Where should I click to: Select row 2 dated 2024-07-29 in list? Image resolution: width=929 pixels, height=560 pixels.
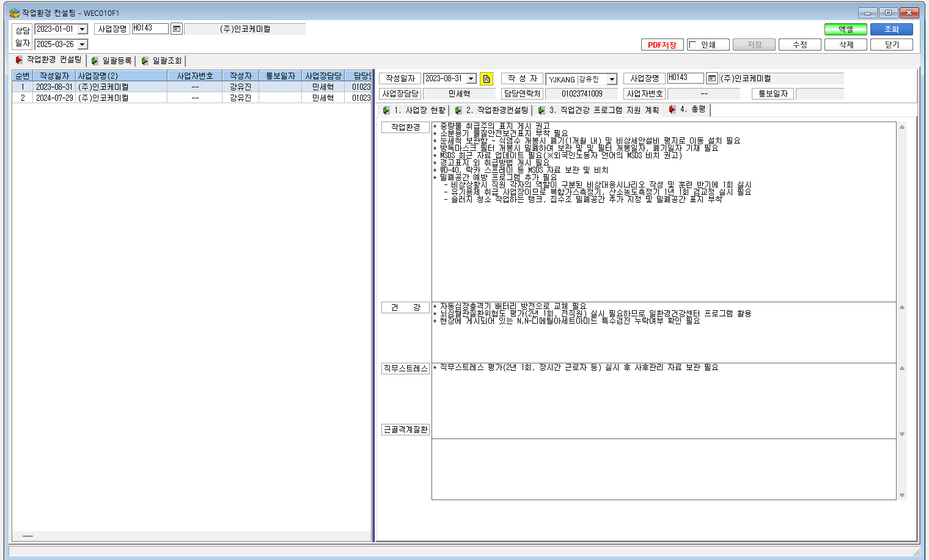pos(192,98)
